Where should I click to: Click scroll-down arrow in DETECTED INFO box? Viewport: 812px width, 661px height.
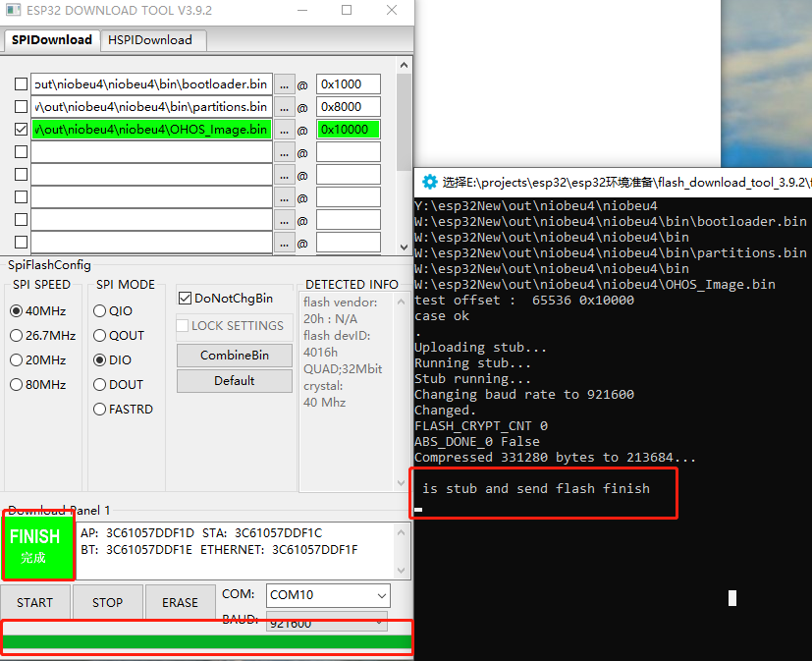[401, 483]
